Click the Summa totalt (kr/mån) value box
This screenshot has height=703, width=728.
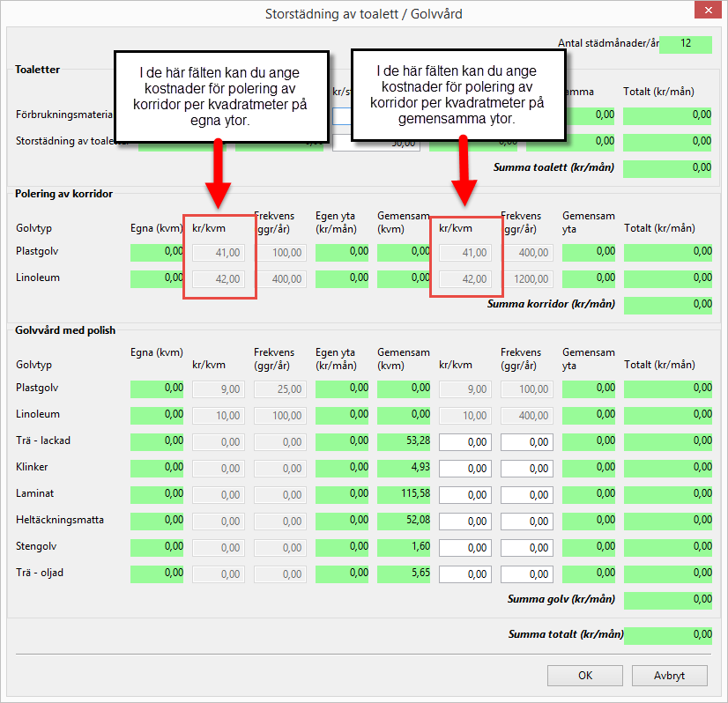tap(667, 635)
